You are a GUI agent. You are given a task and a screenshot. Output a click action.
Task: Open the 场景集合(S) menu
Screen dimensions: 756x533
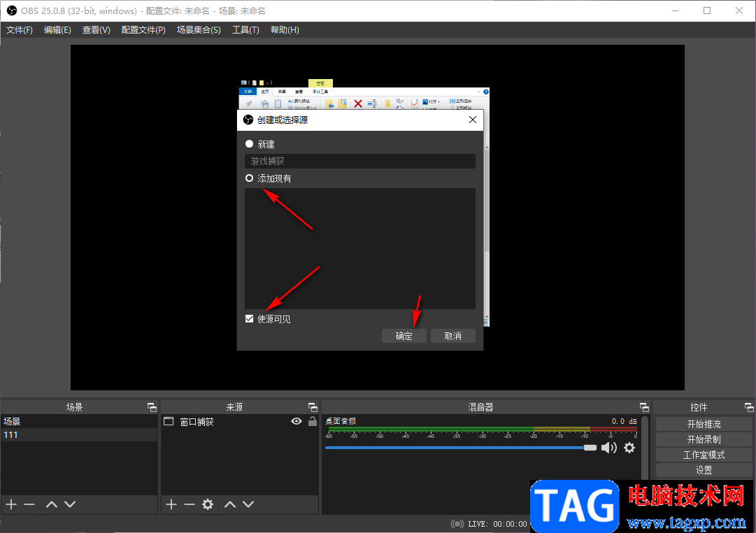199,30
